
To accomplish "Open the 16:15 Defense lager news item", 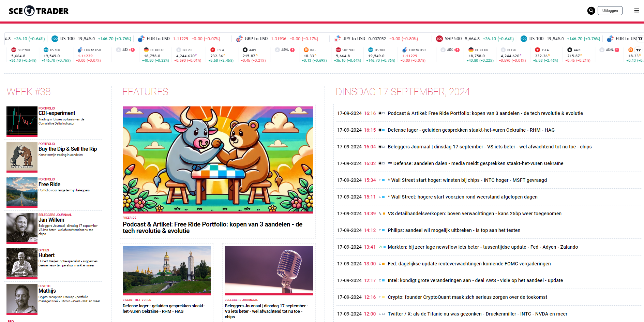I will [471, 130].
